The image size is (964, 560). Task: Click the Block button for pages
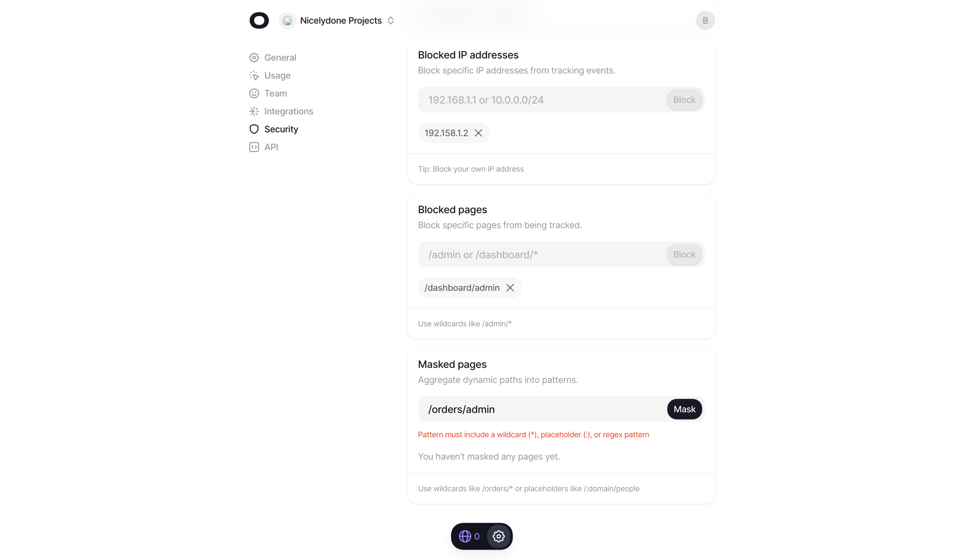(684, 255)
